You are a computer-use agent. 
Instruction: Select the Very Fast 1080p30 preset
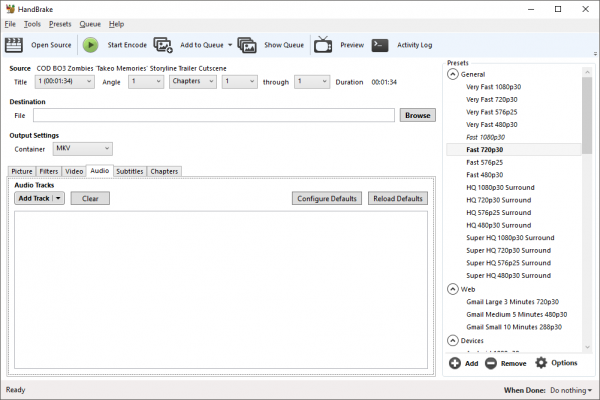[x=493, y=87]
